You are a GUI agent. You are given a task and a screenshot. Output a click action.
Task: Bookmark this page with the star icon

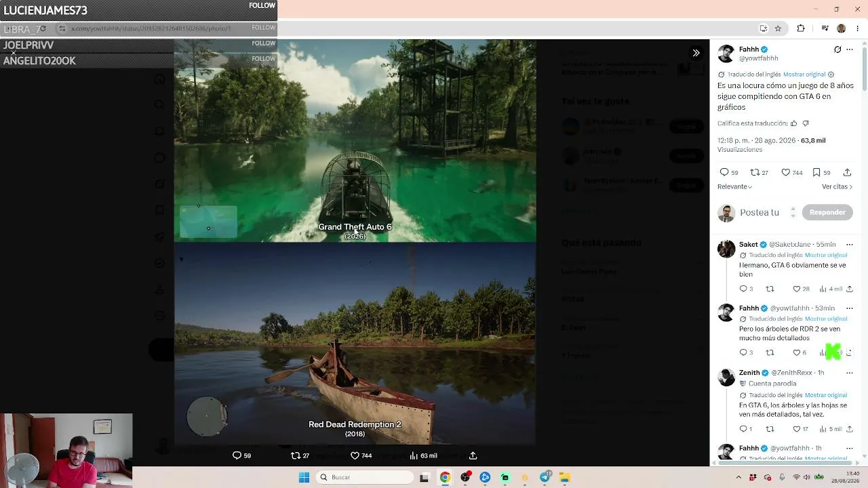coord(778,28)
